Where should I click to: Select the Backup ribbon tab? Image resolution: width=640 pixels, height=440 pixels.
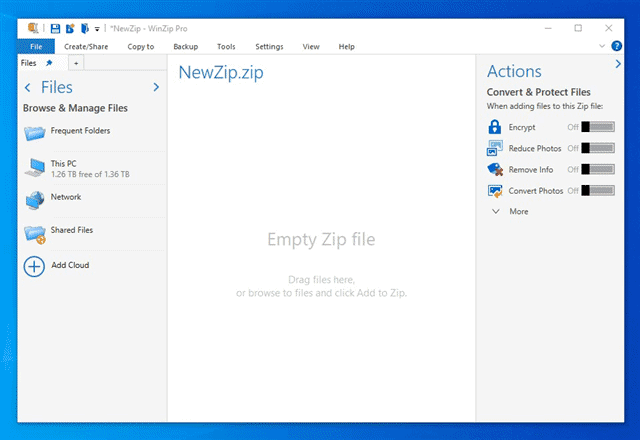(186, 47)
